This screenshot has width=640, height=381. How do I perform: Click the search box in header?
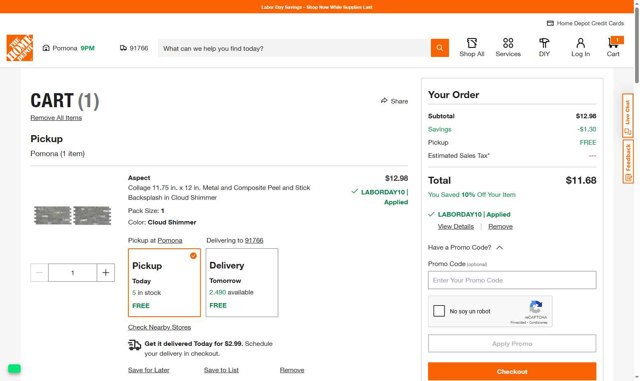click(x=294, y=48)
